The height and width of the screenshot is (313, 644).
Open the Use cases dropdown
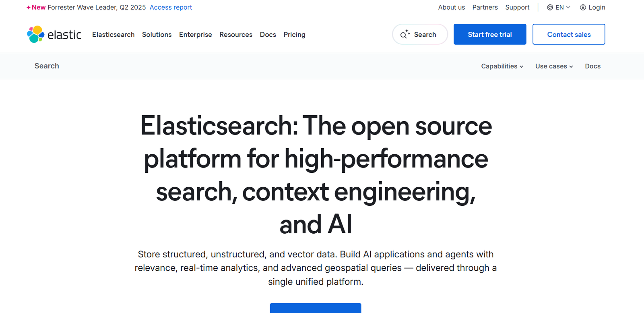pos(554,66)
